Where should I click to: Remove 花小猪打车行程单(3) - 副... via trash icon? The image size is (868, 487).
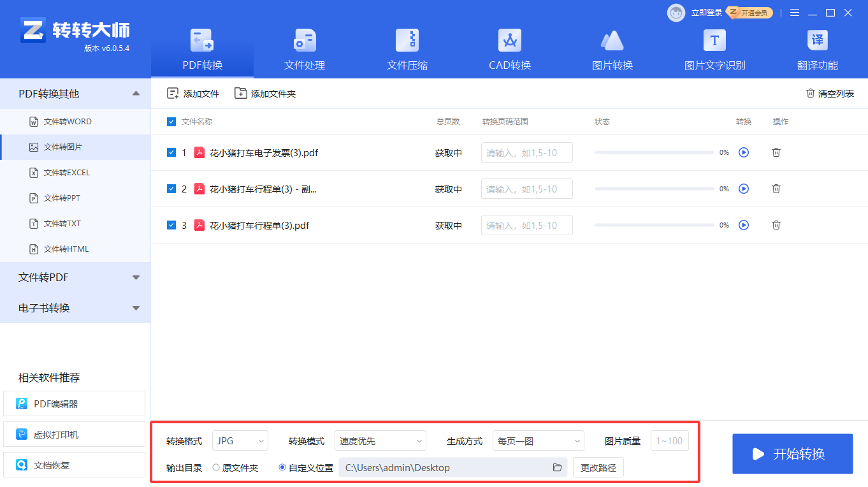(x=776, y=189)
